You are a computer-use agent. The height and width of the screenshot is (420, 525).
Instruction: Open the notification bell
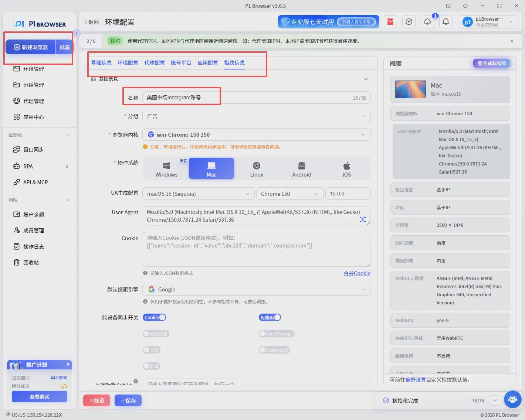click(x=446, y=22)
